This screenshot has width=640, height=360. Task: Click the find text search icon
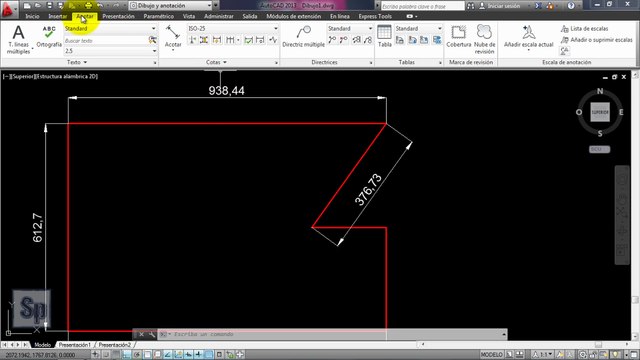point(152,40)
